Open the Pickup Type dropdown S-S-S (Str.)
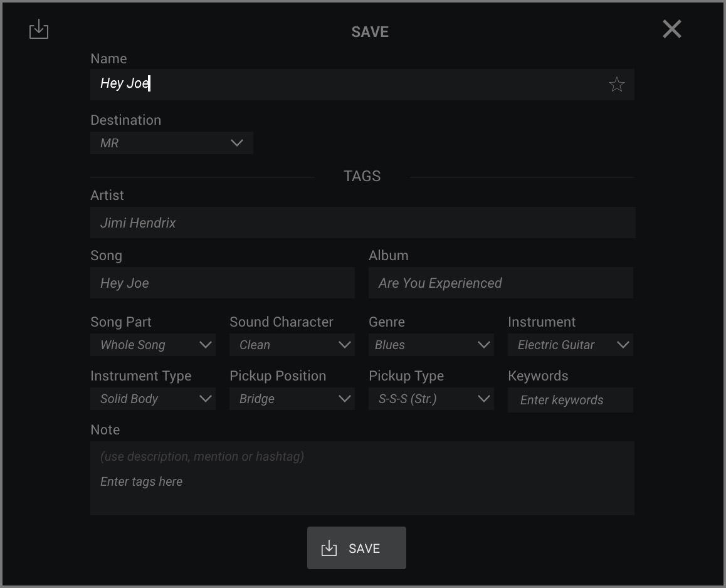Image resolution: width=726 pixels, height=588 pixels. (x=431, y=399)
